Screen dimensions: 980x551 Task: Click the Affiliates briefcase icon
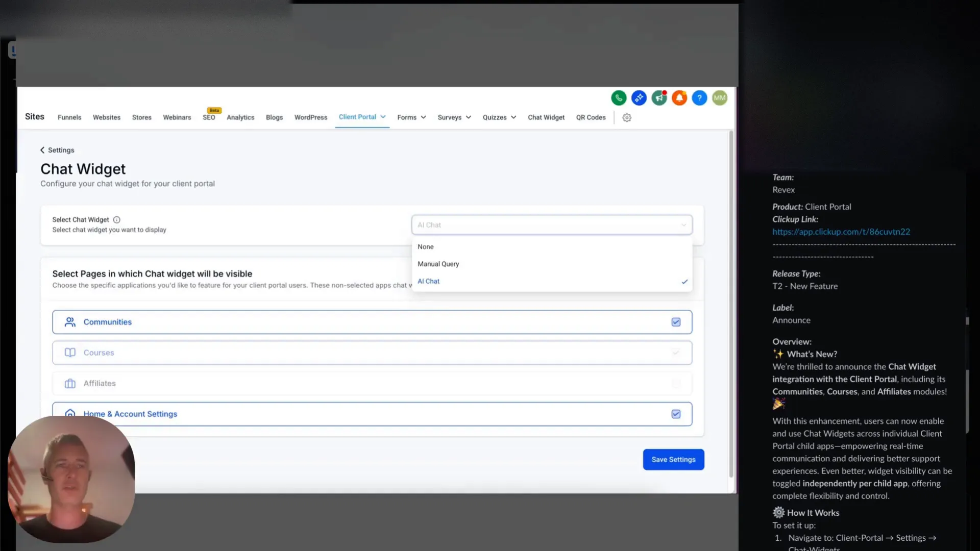[70, 383]
